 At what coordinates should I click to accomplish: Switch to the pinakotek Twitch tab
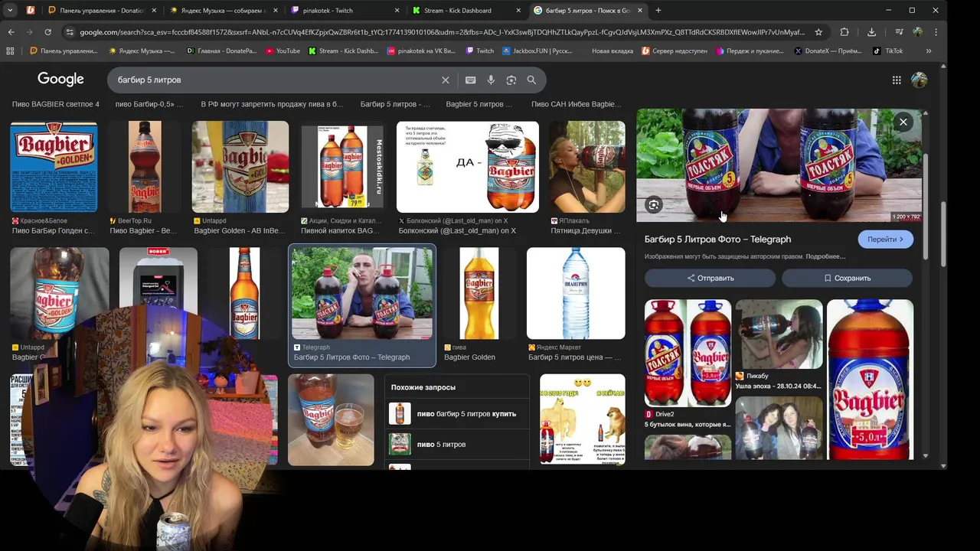pyautogui.click(x=346, y=10)
